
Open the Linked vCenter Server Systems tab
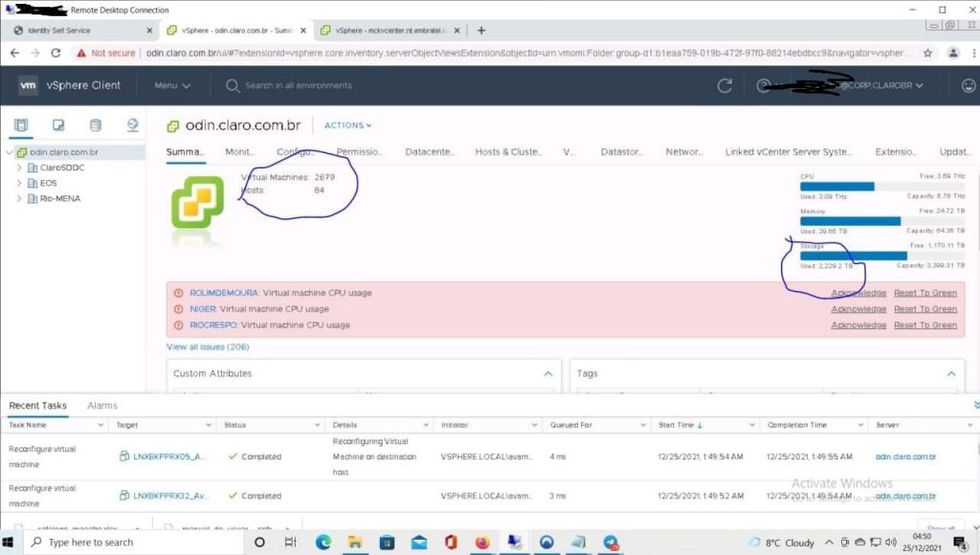pyautogui.click(x=789, y=152)
